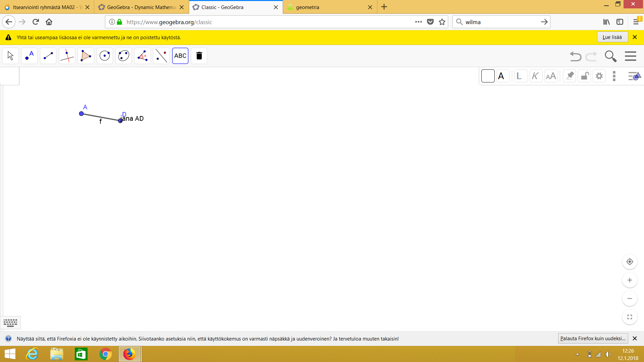
Task: Select the Circle with Center tool
Action: [x=105, y=56]
